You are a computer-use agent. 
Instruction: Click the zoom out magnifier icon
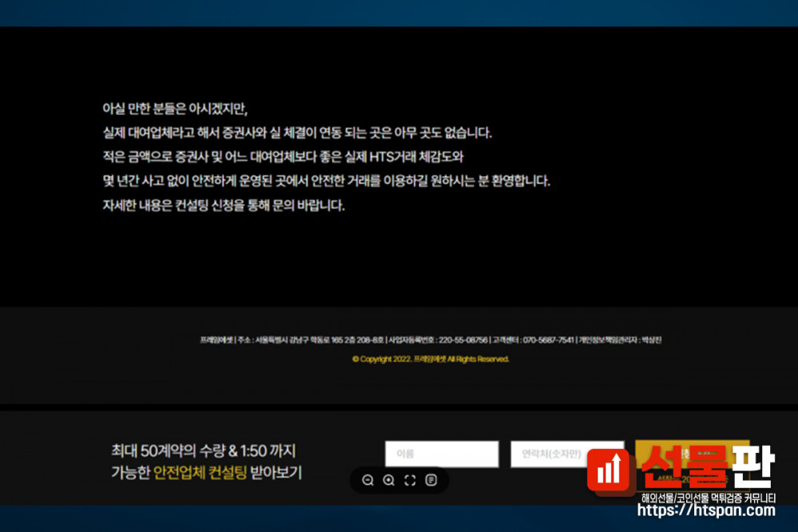(x=368, y=480)
